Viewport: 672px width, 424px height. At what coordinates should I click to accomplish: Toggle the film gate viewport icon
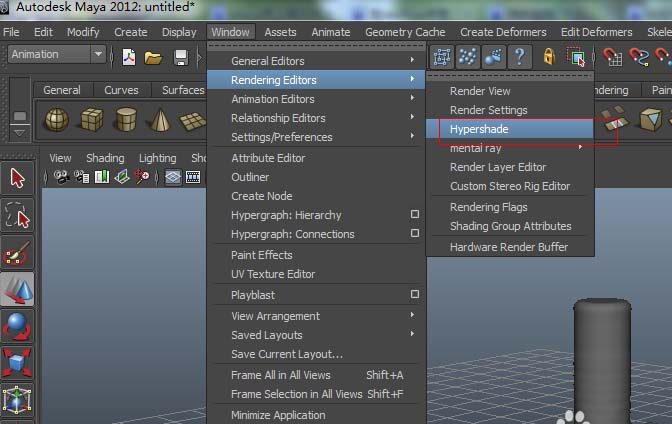pyautogui.click(x=193, y=177)
